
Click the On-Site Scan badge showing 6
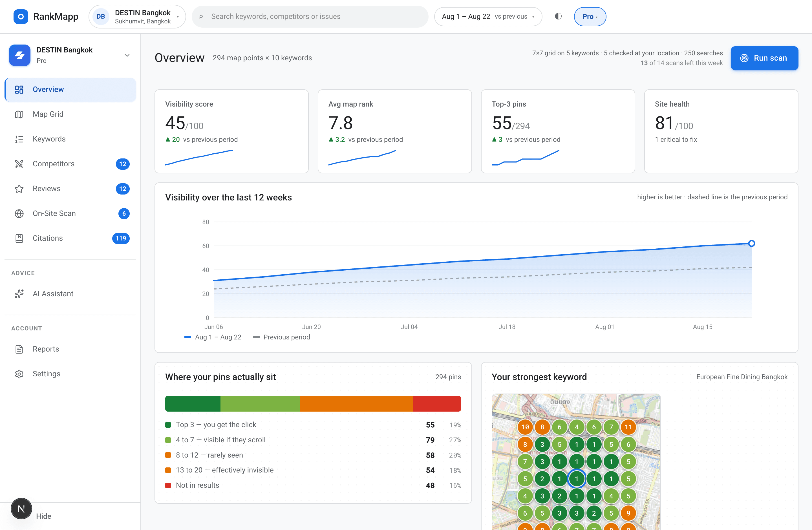124,213
